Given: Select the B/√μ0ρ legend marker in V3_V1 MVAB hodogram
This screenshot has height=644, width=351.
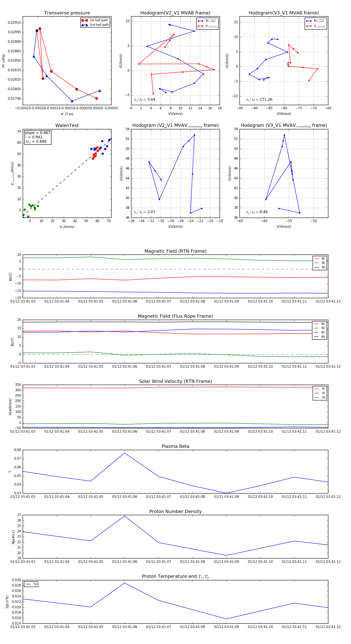Looking at the screenshot, I should point(308,21).
